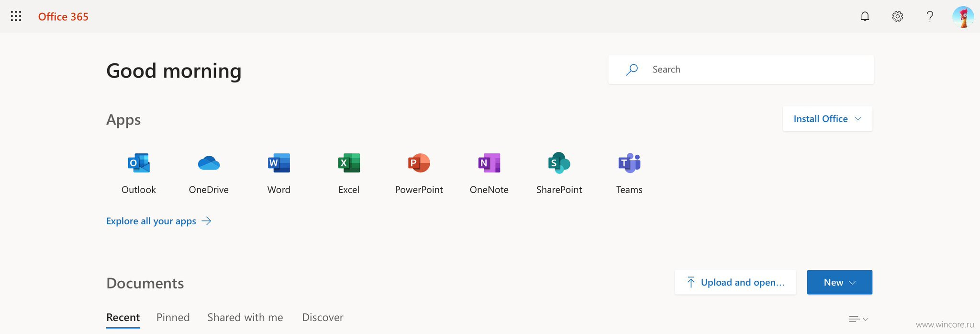Launch the PowerPoint app
980x334 pixels.
point(419,173)
